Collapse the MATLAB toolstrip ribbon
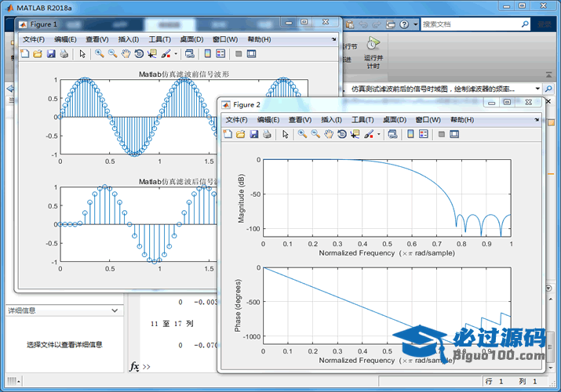 pyautogui.click(x=548, y=75)
